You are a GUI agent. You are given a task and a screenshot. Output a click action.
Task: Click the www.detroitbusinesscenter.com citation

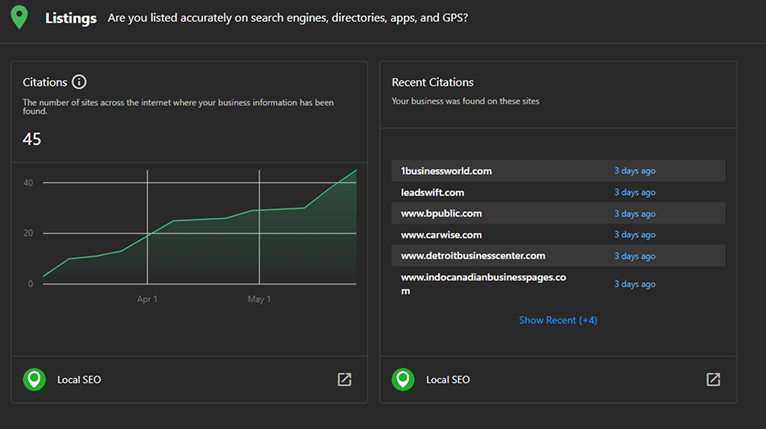(x=473, y=256)
